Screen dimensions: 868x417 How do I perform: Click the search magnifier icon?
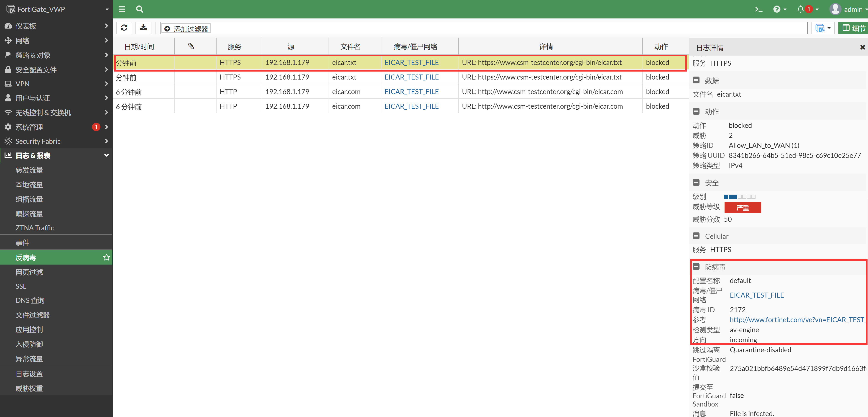140,9
